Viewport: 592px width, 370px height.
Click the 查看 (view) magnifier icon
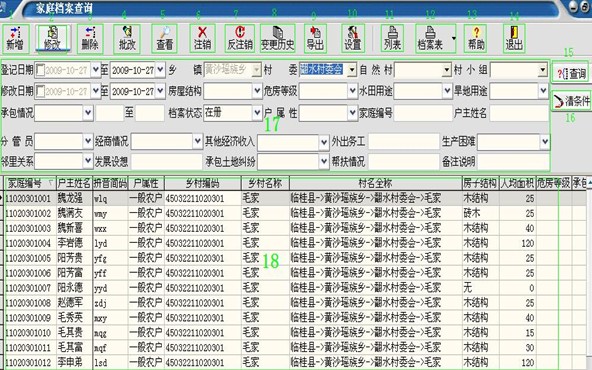[165, 39]
